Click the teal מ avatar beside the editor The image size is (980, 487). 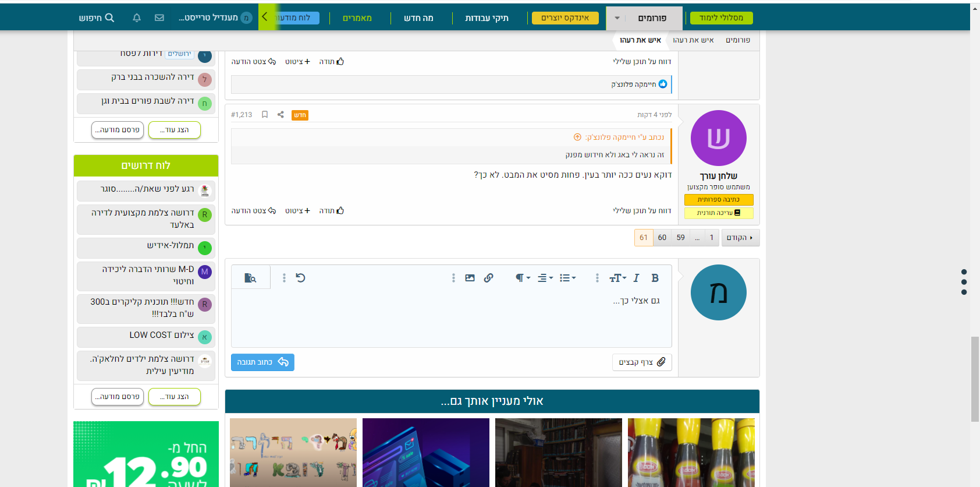point(719,292)
